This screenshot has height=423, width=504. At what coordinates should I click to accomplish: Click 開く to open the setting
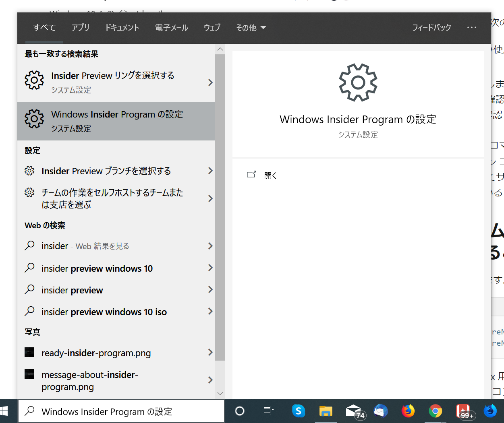pyautogui.click(x=270, y=175)
